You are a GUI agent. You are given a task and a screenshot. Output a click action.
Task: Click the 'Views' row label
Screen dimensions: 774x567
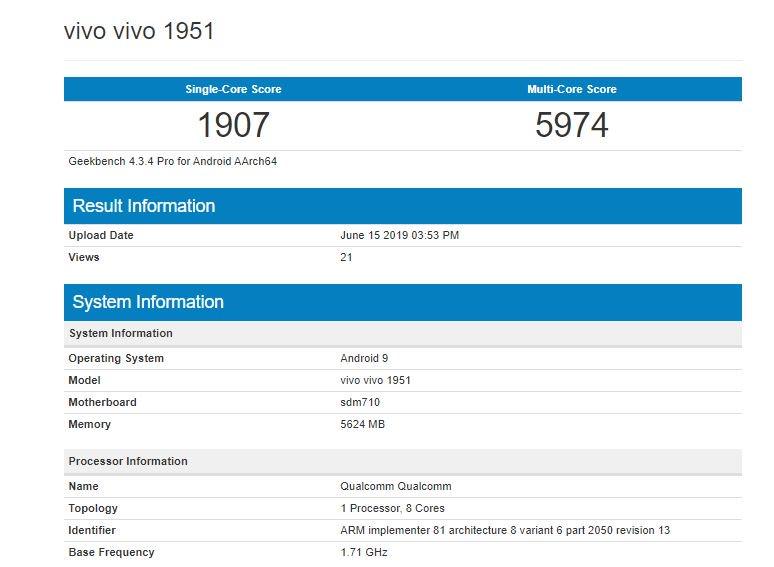[x=84, y=257]
